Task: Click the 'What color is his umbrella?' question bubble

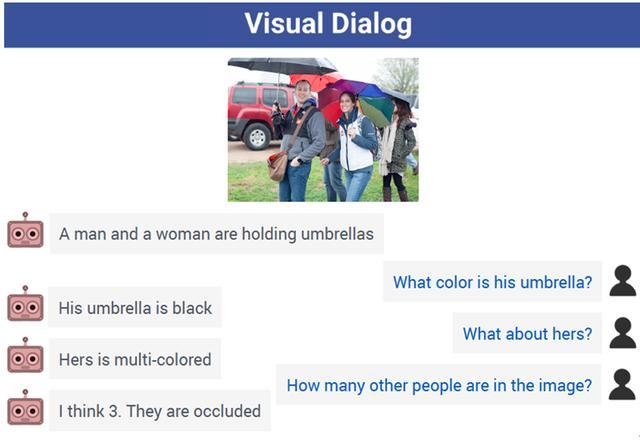Action: [x=492, y=282]
